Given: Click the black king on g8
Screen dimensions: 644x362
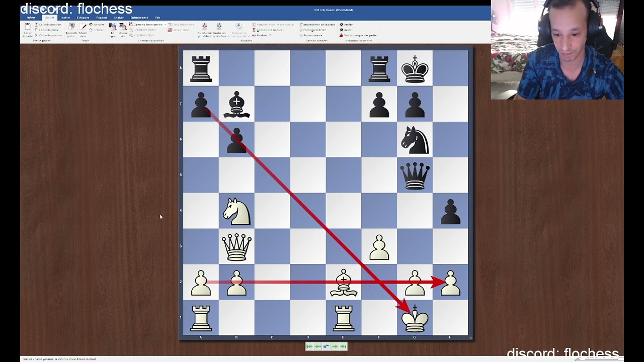Looking at the screenshot, I should (x=415, y=69).
